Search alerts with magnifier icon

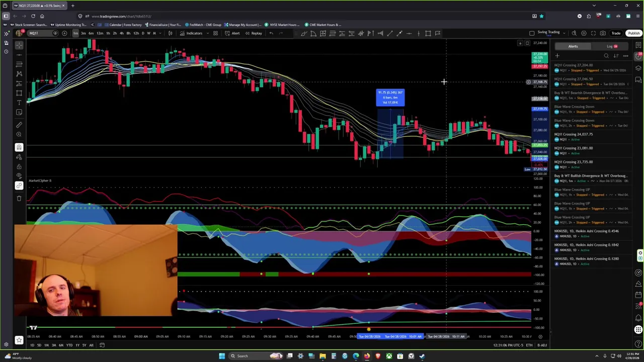(x=606, y=56)
